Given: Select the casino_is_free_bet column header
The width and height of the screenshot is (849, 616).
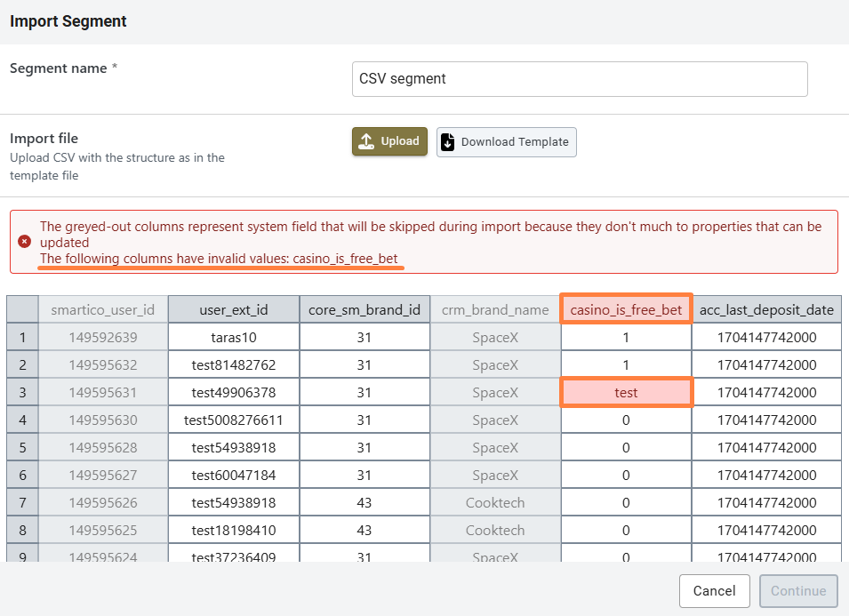Looking at the screenshot, I should [x=626, y=309].
